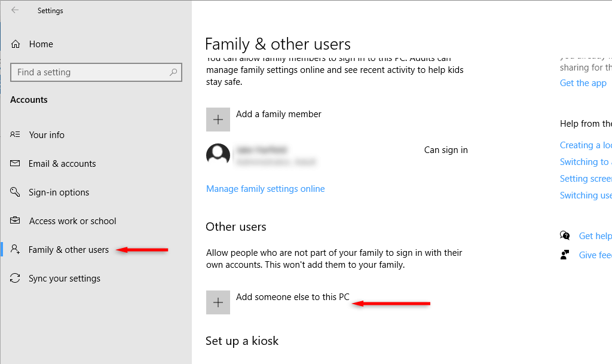
Task: Click in the Find a setting box
Action: [90, 72]
